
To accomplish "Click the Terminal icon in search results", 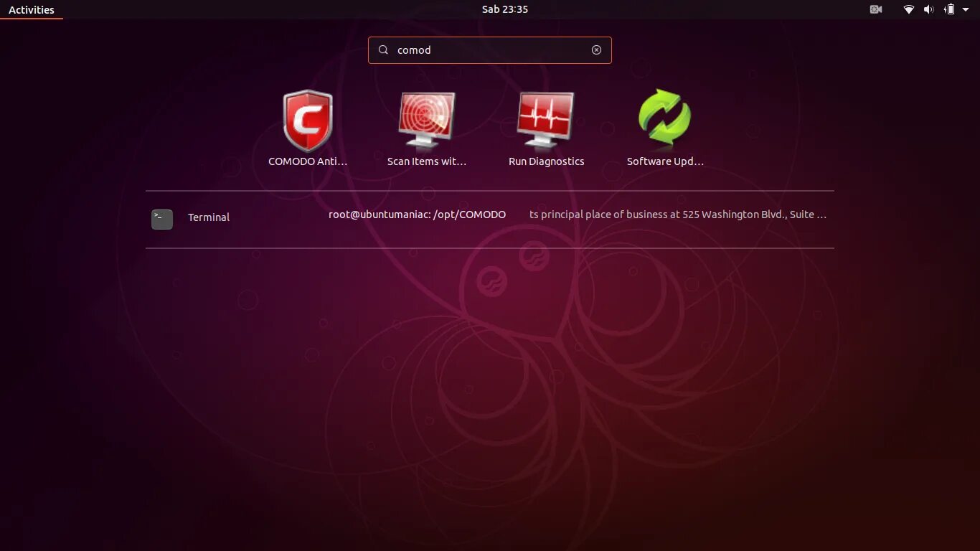I will point(162,219).
